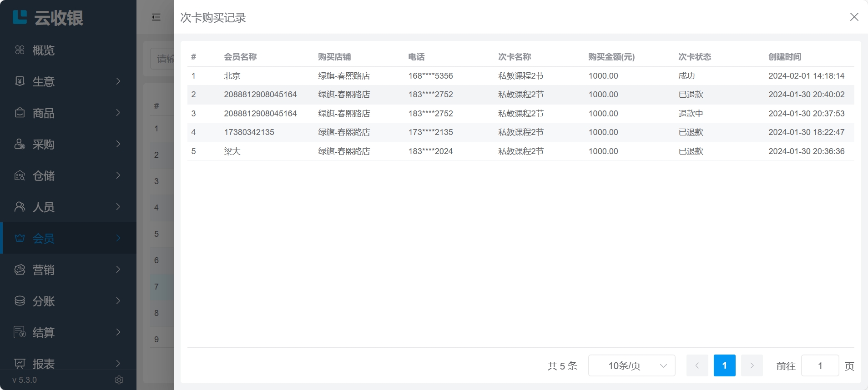
Task: Click the 营销 marketing icon
Action: tap(20, 270)
